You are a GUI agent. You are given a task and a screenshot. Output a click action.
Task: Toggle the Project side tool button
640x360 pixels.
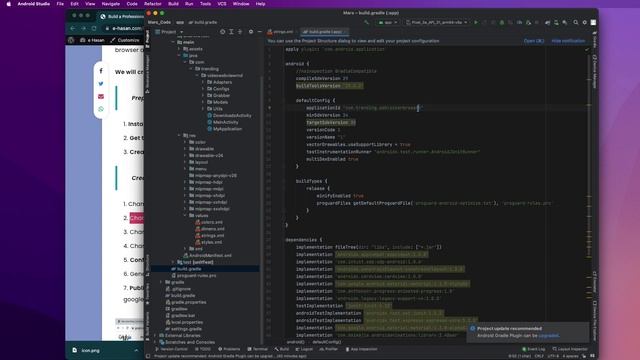click(147, 39)
